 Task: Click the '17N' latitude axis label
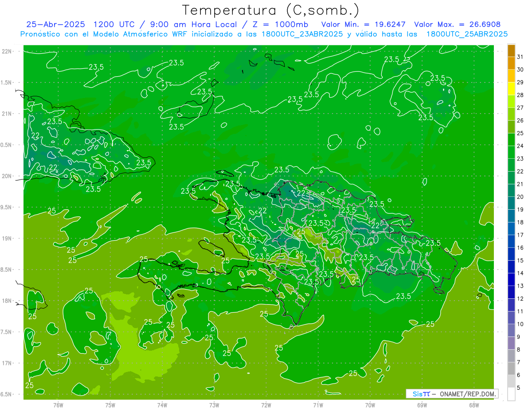[8, 363]
